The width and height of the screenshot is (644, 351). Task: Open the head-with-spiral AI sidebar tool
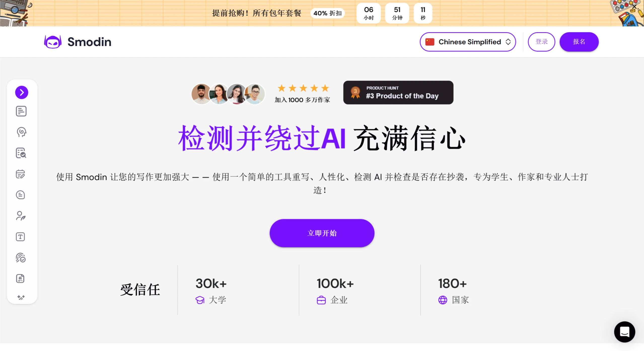point(21,132)
